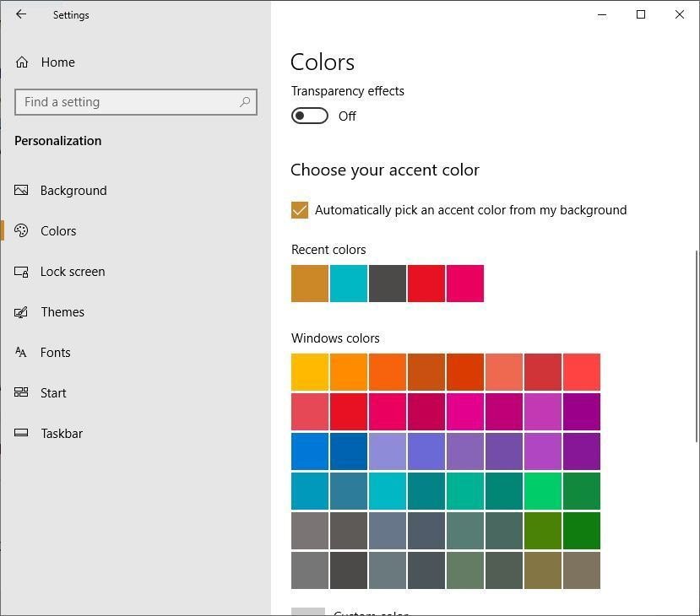Image resolution: width=700 pixels, height=616 pixels.
Task: Choose the bright green Windows color swatch
Action: [543, 490]
